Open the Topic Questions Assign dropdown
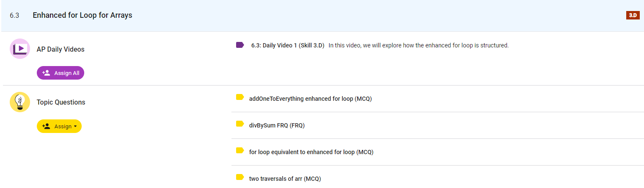The image size is (644, 188). tap(59, 126)
